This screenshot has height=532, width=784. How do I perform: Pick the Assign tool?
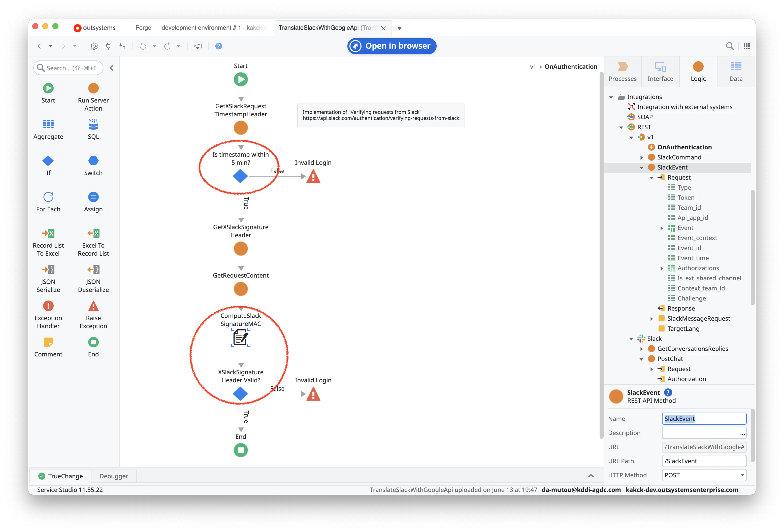(93, 202)
